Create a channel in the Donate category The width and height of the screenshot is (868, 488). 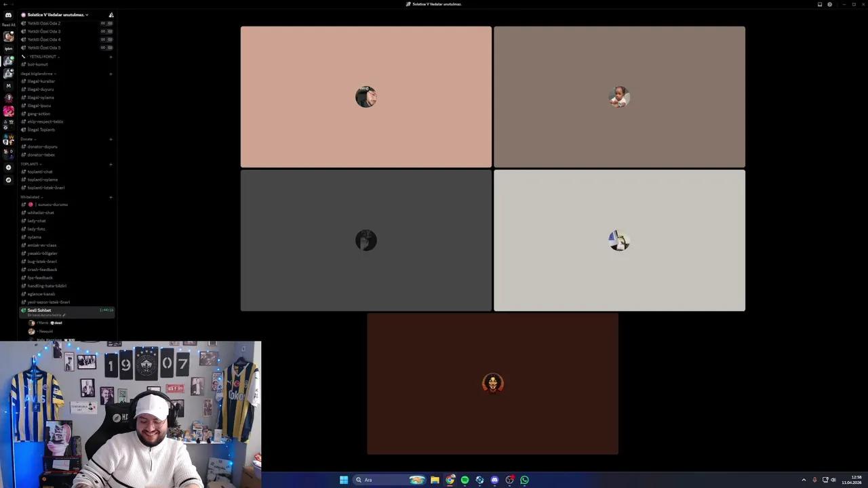111,139
